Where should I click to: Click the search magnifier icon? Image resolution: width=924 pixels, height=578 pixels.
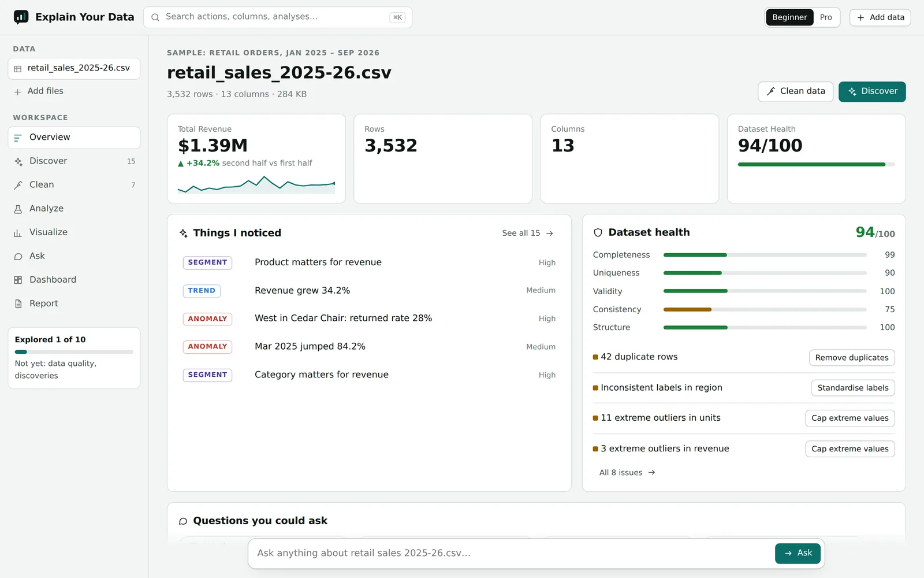click(x=155, y=17)
